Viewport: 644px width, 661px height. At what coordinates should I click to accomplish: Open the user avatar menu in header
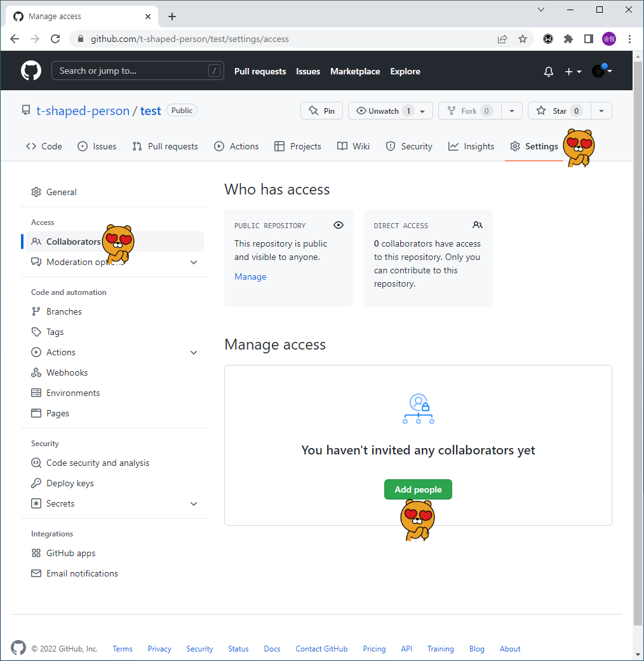[601, 71]
